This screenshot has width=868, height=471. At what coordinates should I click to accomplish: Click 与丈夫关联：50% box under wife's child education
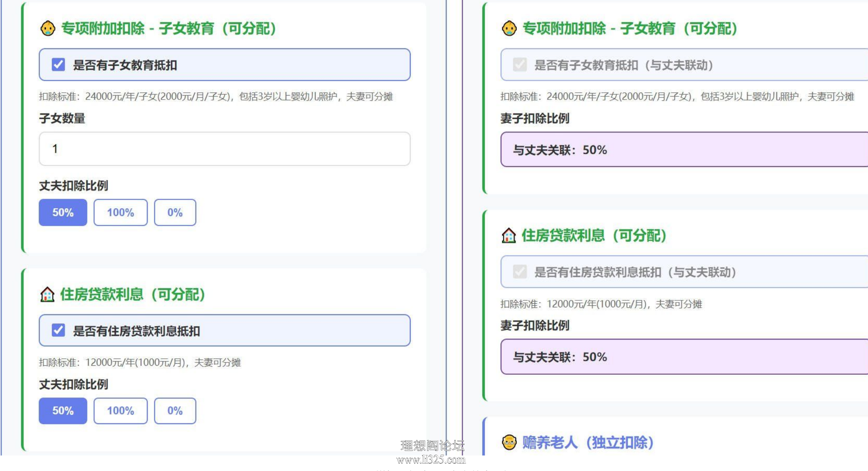(x=684, y=149)
